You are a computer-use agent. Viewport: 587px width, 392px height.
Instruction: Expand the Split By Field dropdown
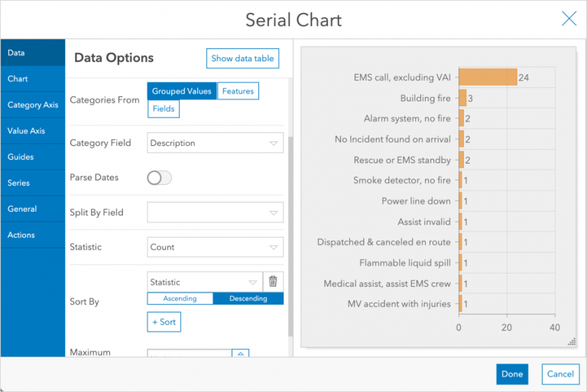coord(215,212)
